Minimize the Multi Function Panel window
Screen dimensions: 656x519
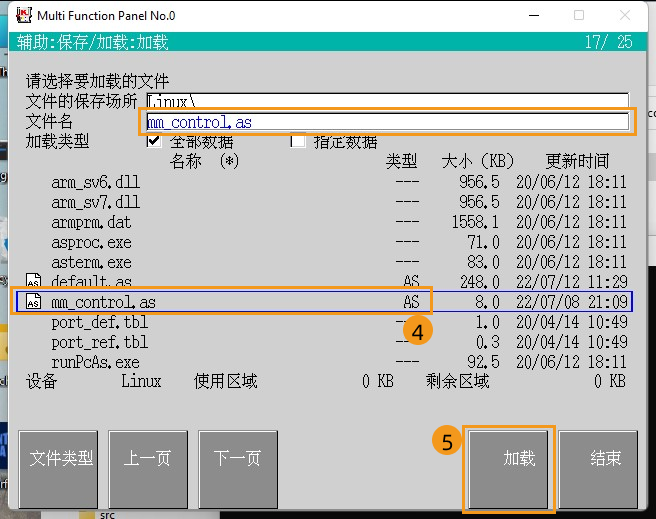coord(532,15)
